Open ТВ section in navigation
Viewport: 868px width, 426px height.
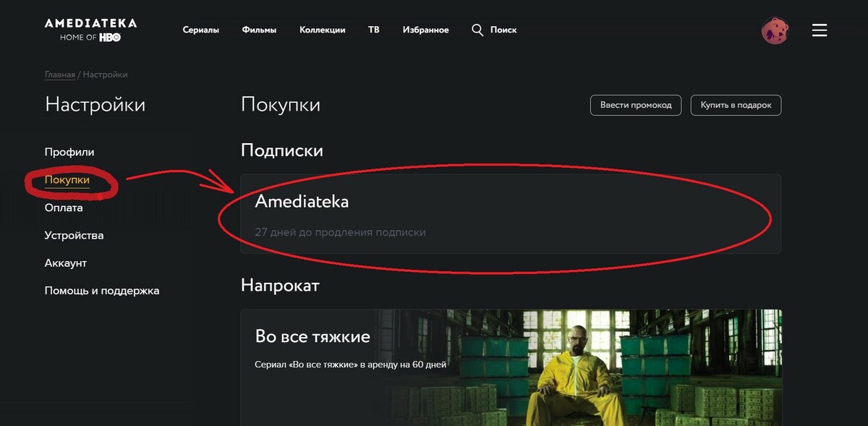coord(373,30)
